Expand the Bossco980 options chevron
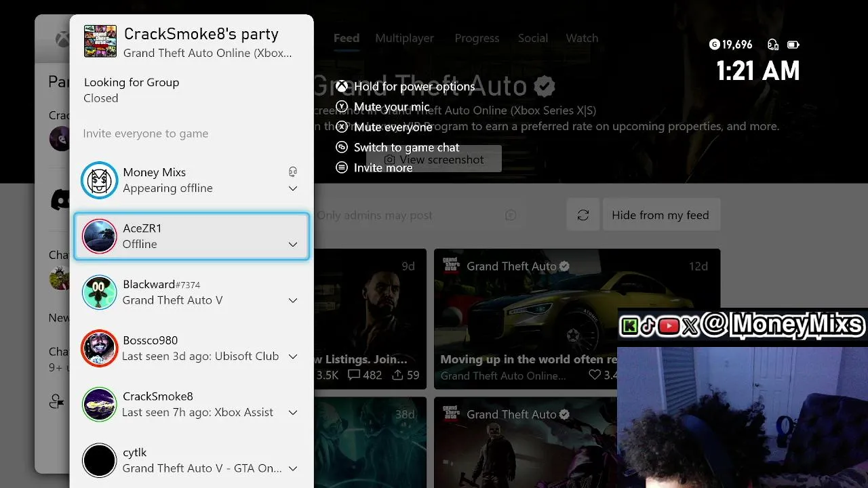The height and width of the screenshot is (488, 868). pyautogui.click(x=293, y=357)
